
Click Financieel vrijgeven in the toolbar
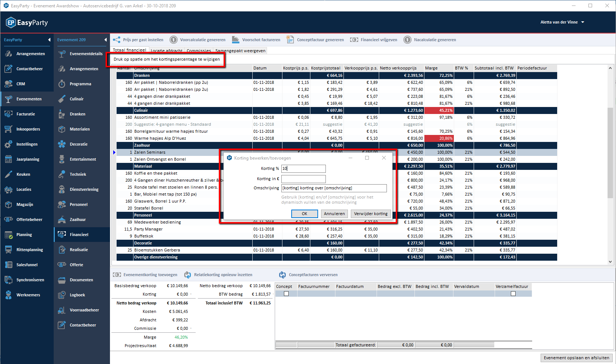point(374,40)
